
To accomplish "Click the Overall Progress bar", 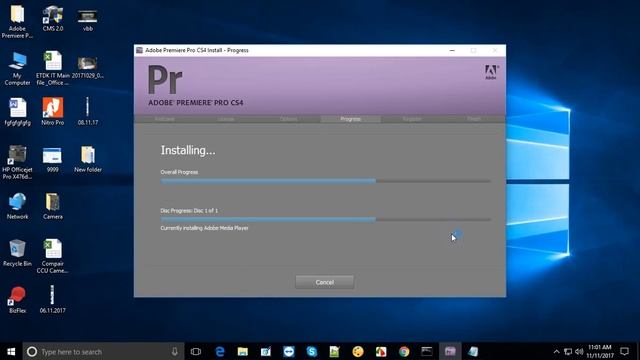I will 326,181.
